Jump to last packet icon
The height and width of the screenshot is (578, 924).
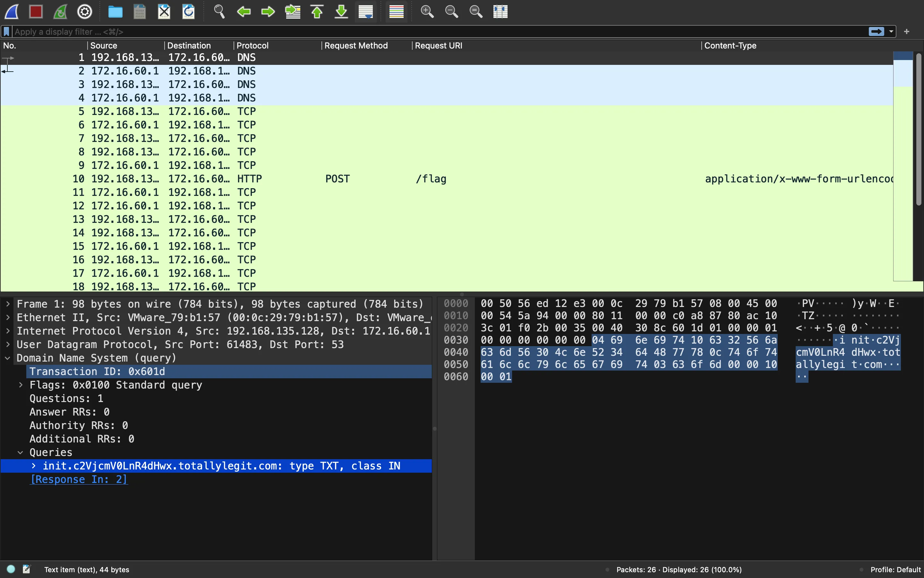coord(341,12)
